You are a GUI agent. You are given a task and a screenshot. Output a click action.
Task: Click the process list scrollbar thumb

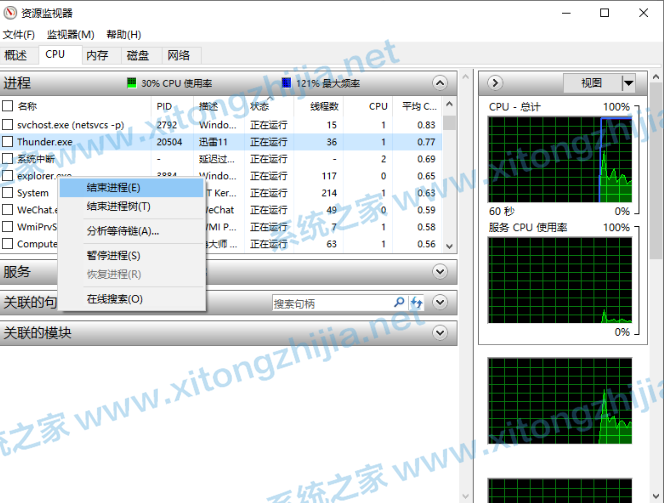[450, 122]
